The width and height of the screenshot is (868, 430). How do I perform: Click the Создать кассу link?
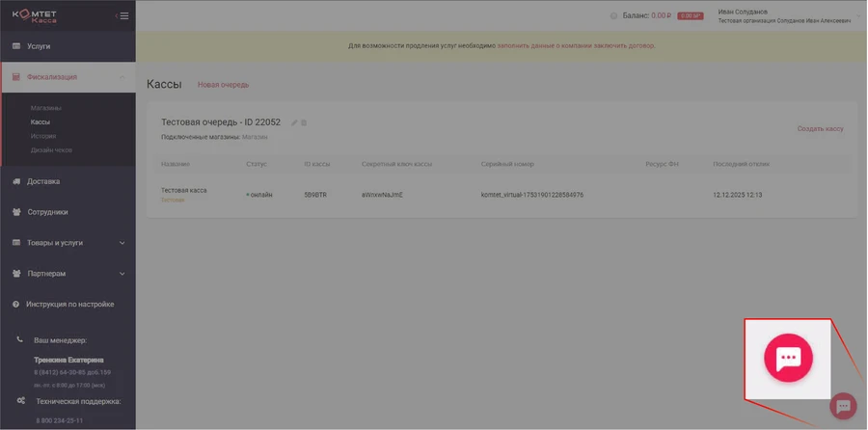[820, 128]
